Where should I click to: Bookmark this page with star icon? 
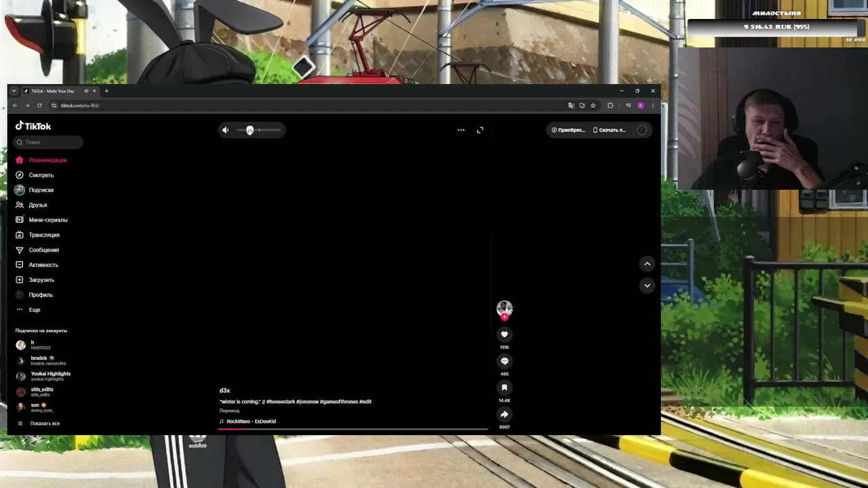593,106
